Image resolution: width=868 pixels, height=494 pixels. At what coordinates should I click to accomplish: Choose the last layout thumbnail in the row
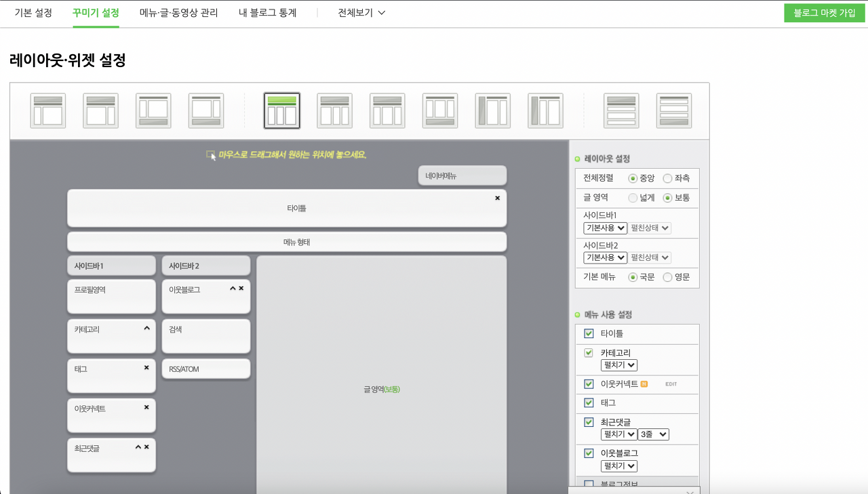[673, 110]
